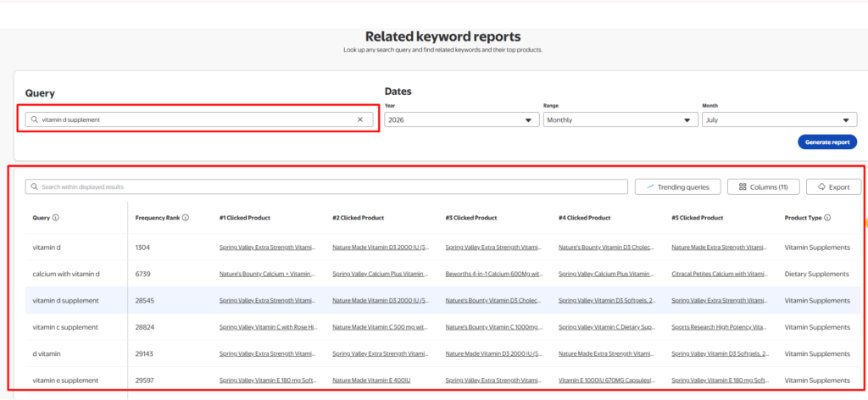Open #2 clicked product for d vitamin row
Screen dimensions: 868x400
click(x=381, y=353)
